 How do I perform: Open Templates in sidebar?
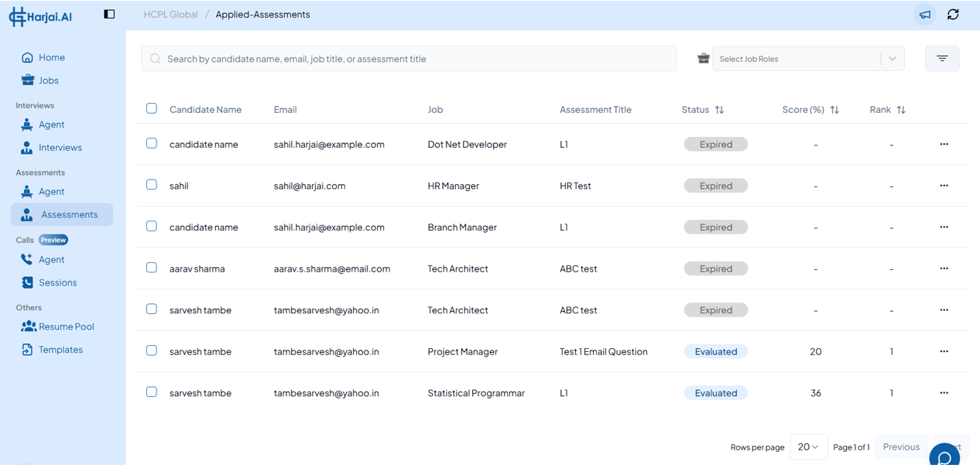click(52, 350)
